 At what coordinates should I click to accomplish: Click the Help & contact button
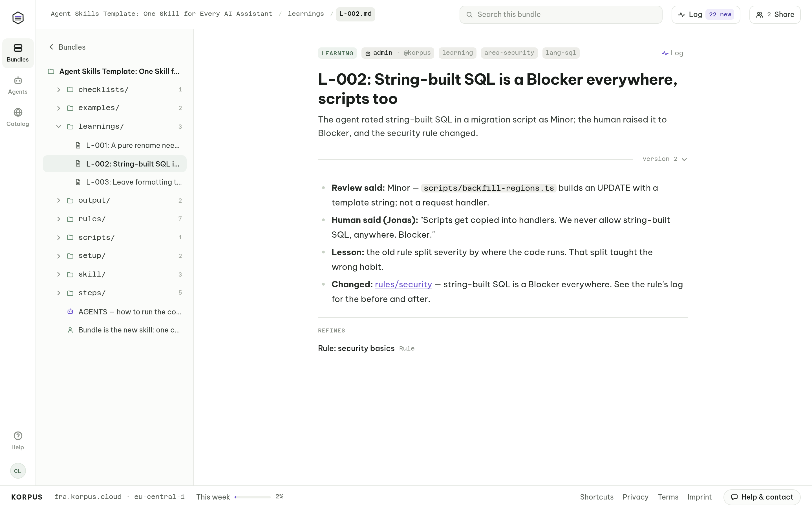[x=762, y=497]
